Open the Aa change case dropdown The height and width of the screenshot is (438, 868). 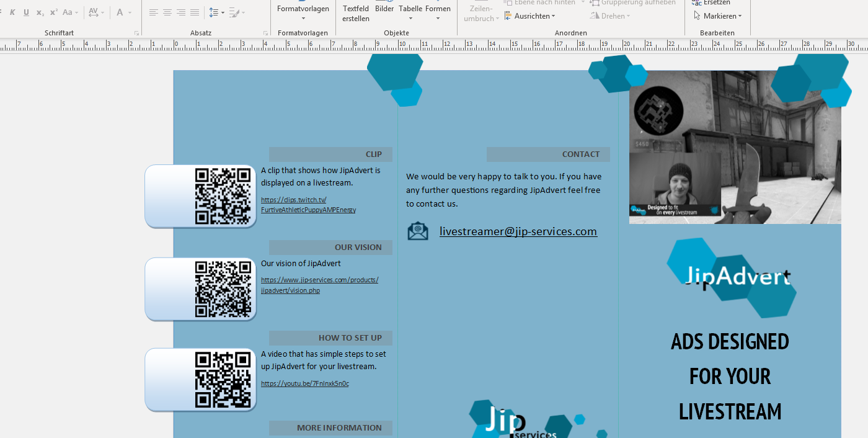coord(68,12)
